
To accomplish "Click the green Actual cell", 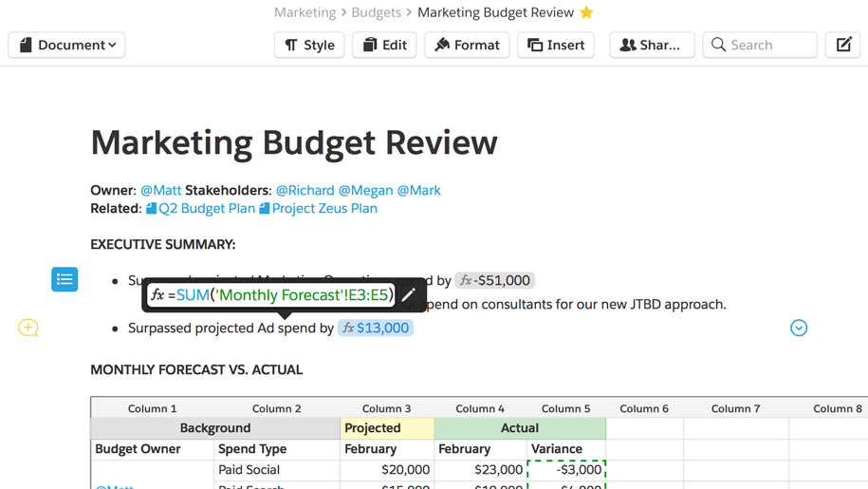I will pyautogui.click(x=520, y=428).
